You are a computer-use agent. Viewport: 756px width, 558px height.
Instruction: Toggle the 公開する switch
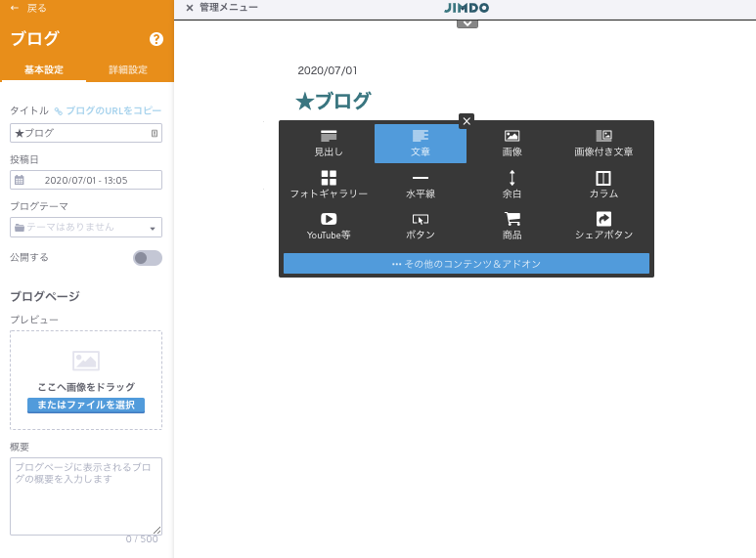click(148, 258)
